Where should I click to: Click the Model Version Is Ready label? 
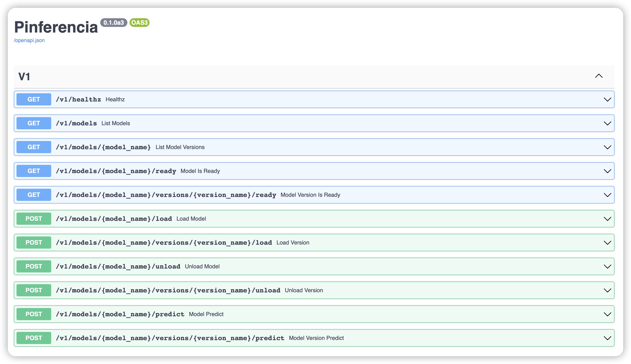(310, 195)
